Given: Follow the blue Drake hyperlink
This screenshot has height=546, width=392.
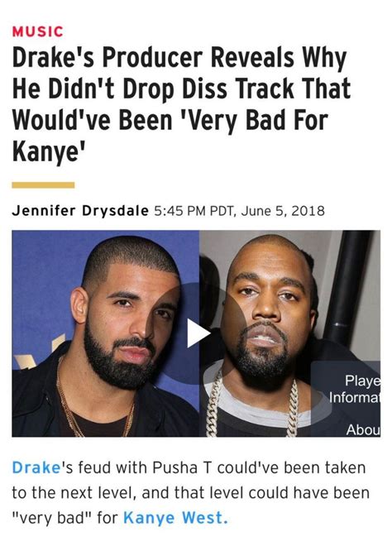Looking at the screenshot, I should (36, 467).
